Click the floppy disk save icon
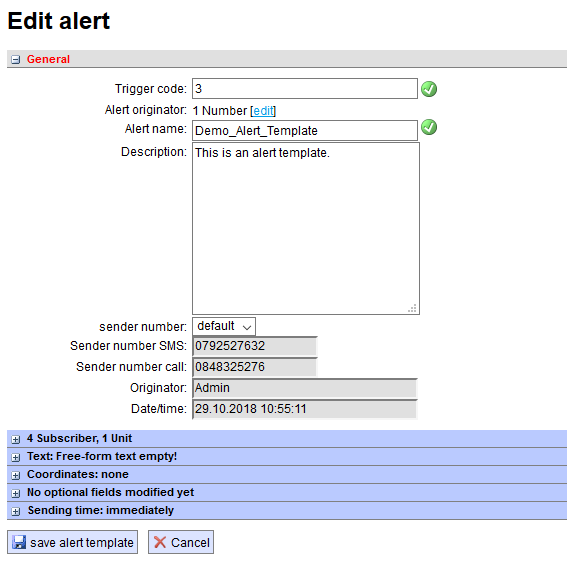This screenshot has width=567, height=583. point(19,542)
